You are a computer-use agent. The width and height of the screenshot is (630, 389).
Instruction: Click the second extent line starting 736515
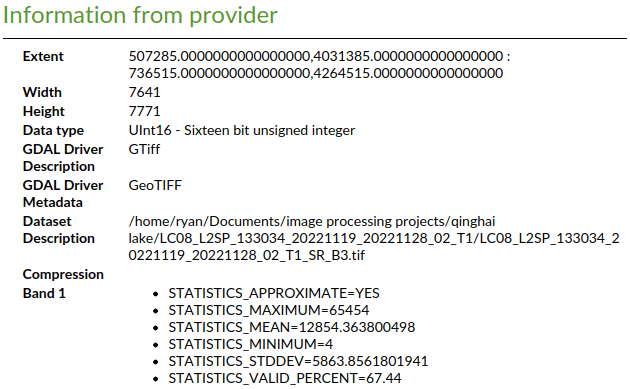coord(316,73)
